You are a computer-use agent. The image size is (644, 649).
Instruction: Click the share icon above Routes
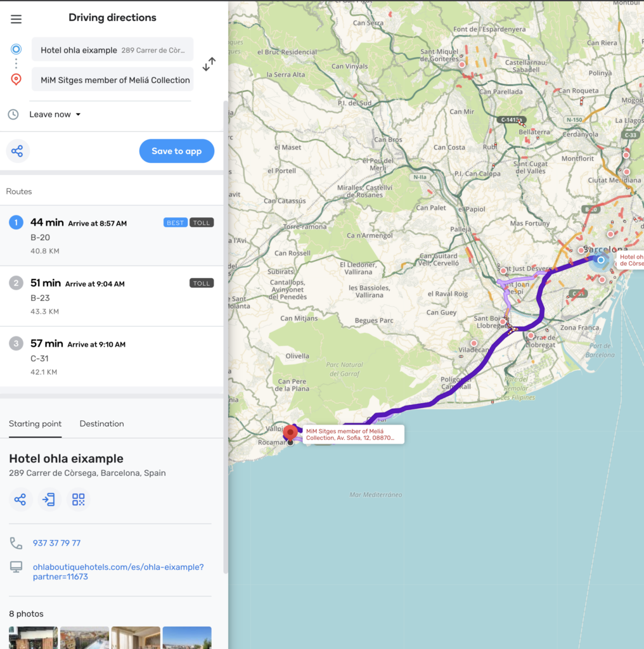[17, 151]
